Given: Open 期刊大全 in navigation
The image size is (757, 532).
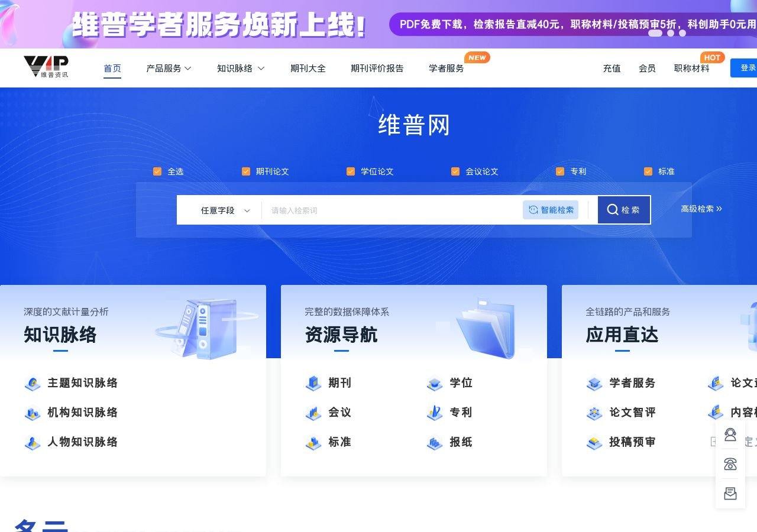Looking at the screenshot, I should point(308,69).
